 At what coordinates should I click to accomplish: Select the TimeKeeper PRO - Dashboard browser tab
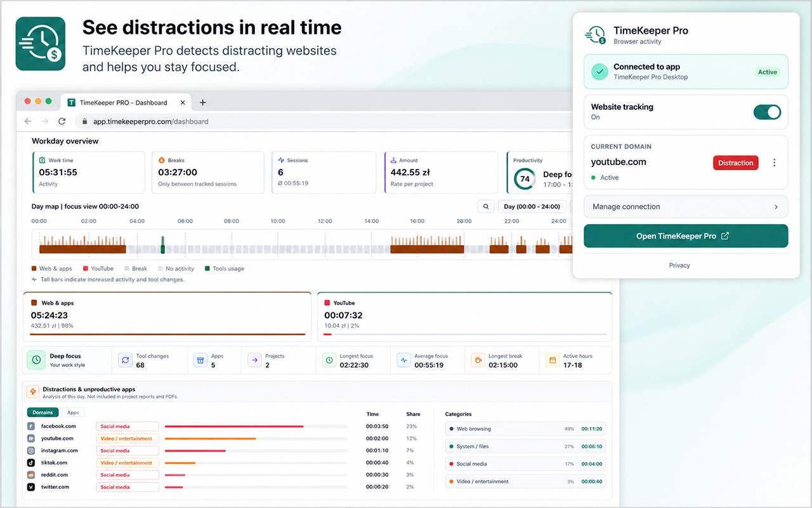tap(125, 102)
